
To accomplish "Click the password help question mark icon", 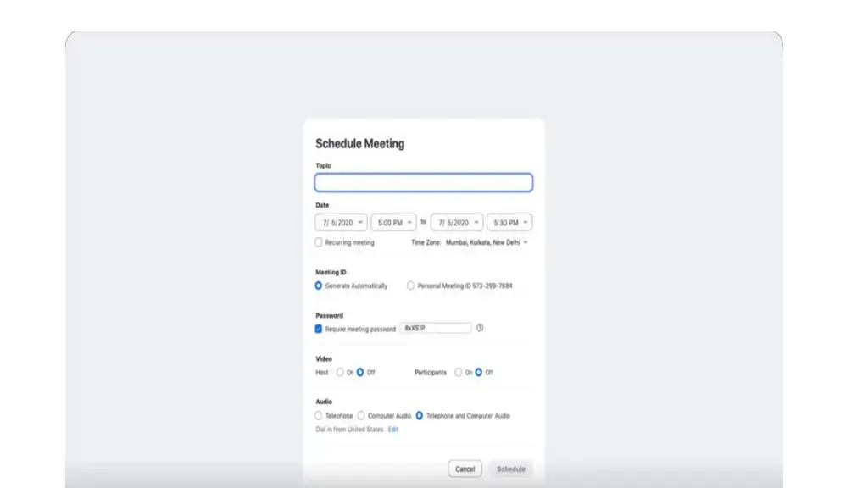I will click(x=480, y=328).
